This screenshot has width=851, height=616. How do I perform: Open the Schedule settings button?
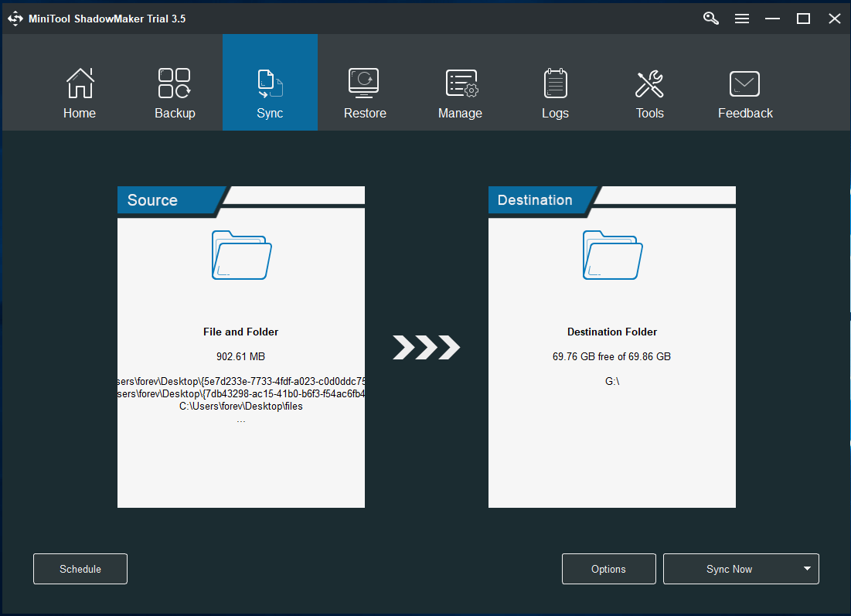pyautogui.click(x=80, y=569)
